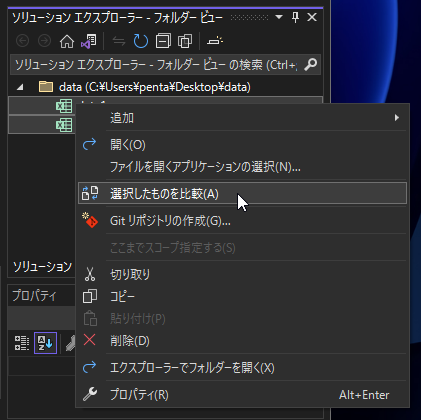
Task: Toggle categorized view in Properties panel
Action: click(21, 343)
